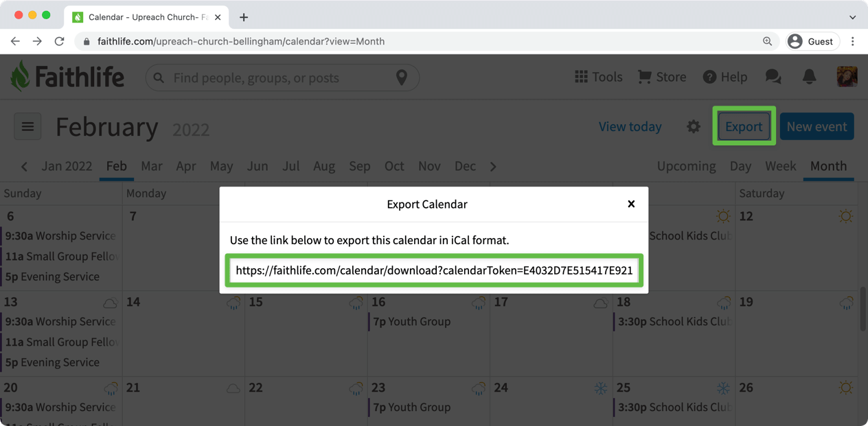Image resolution: width=868 pixels, height=426 pixels.
Task: Open 5p Evening Service on February 6
Action: pyautogui.click(x=52, y=277)
